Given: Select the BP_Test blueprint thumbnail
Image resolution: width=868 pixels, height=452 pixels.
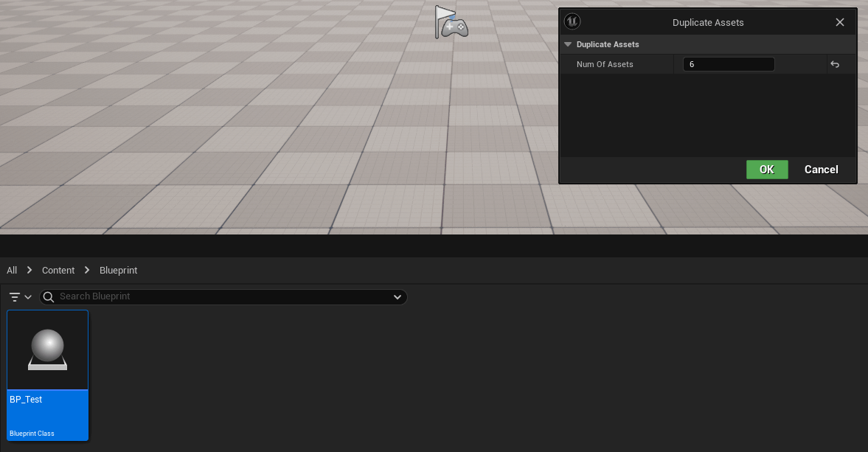Looking at the screenshot, I should [x=48, y=350].
